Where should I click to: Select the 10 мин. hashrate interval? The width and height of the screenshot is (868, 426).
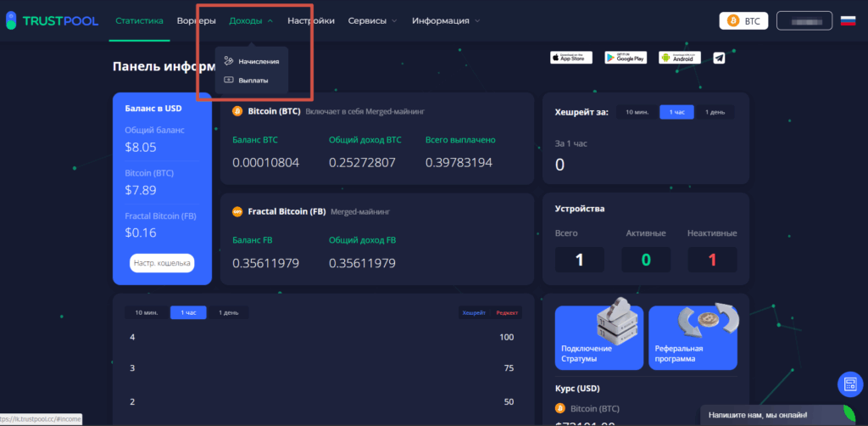[x=637, y=113]
